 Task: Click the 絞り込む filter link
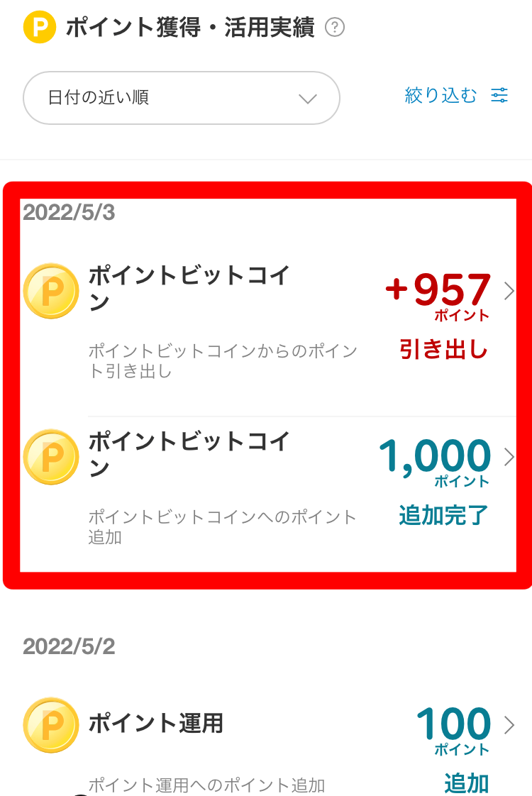pos(440,96)
